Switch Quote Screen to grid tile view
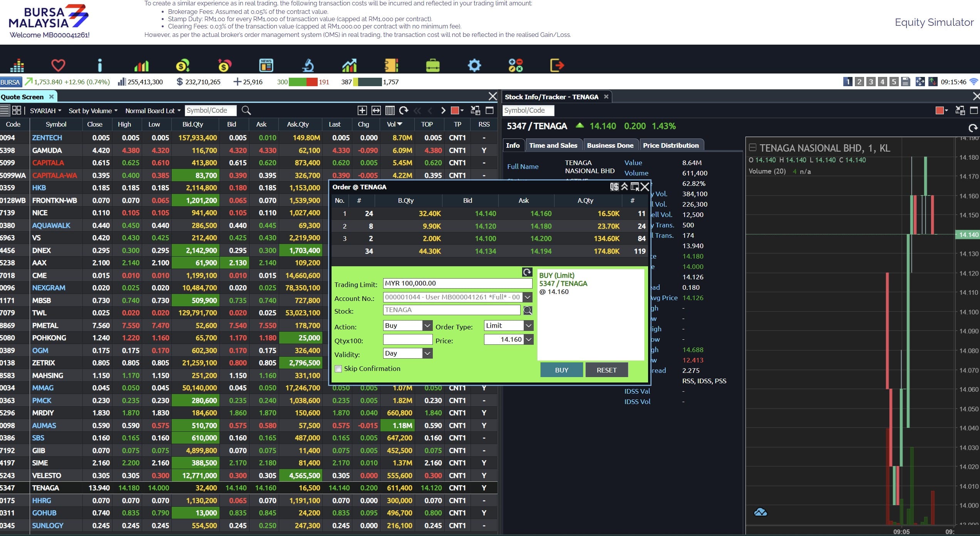980x536 pixels. click(17, 110)
